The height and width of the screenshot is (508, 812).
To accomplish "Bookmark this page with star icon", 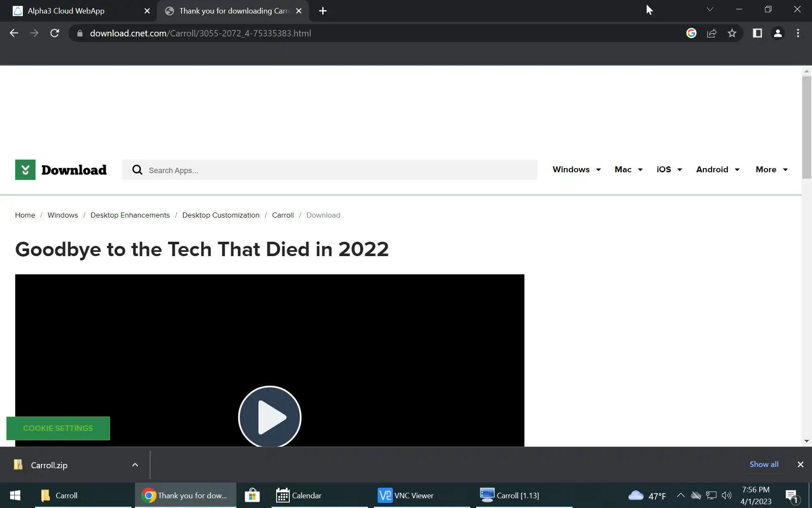I will 732,33.
